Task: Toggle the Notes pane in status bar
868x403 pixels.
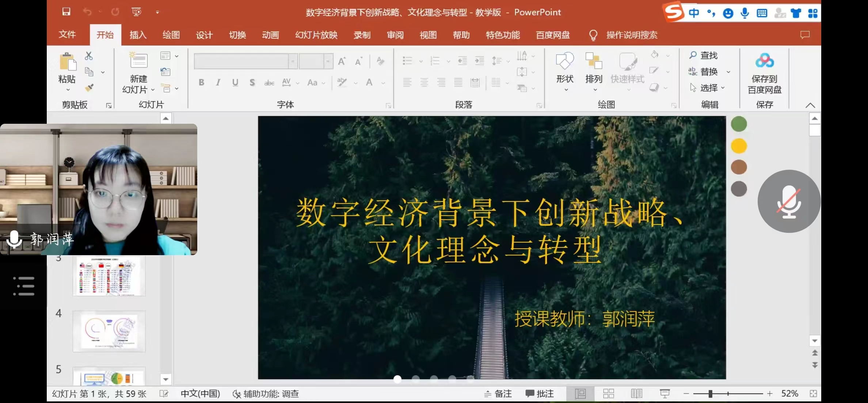Action: pyautogui.click(x=498, y=394)
